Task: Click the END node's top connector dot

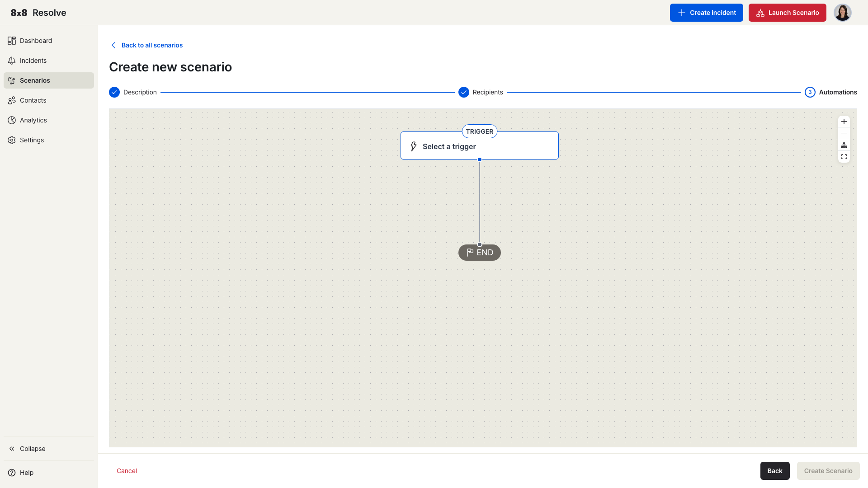Action: (480, 244)
